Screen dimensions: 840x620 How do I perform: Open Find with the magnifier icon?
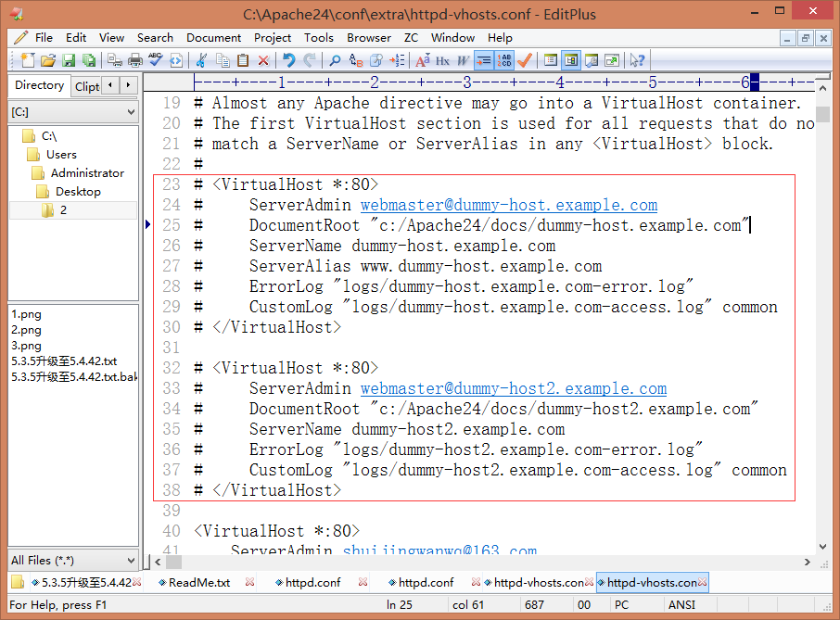tap(335, 60)
